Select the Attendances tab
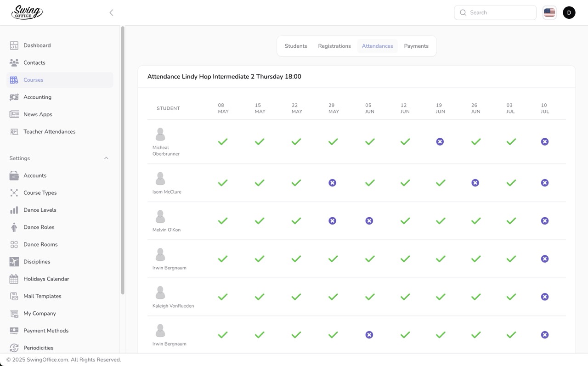 (378, 46)
